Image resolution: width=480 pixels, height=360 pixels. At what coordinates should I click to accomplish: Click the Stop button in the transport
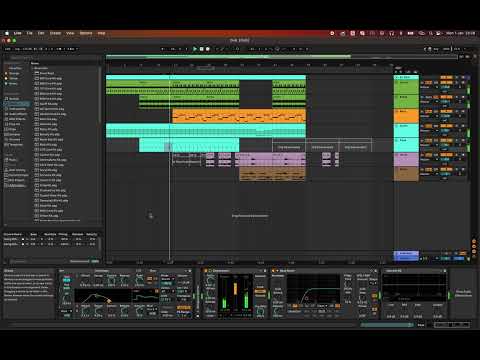coord(201,49)
